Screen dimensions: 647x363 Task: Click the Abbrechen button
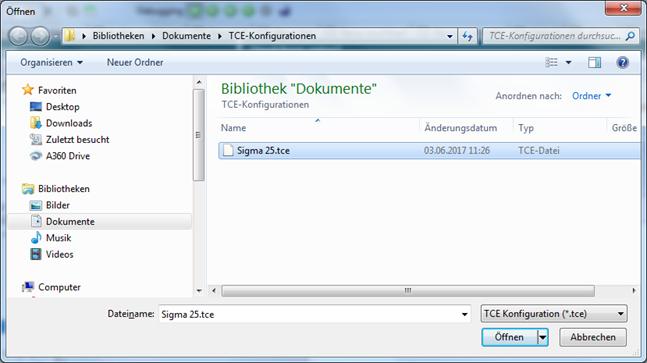593,337
